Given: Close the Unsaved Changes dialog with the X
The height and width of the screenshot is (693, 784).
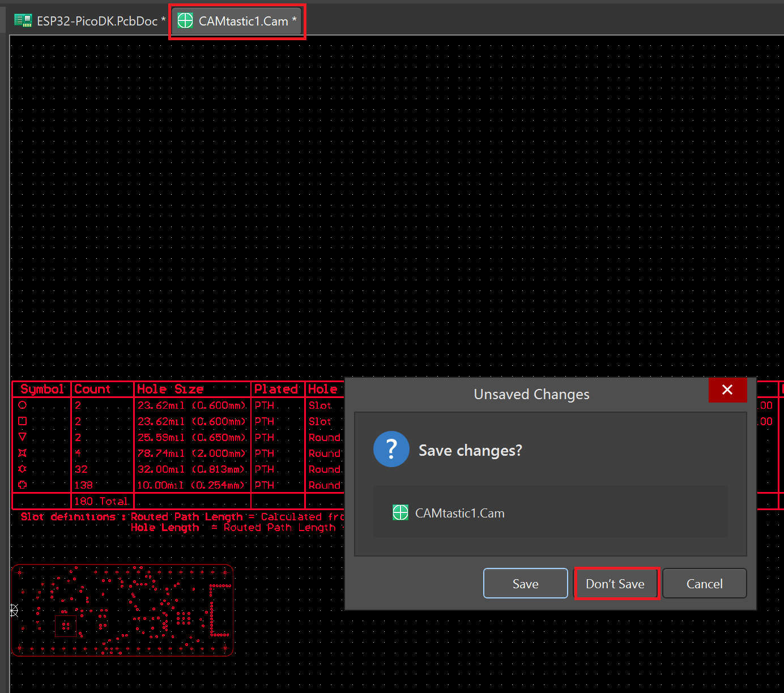Looking at the screenshot, I should (x=727, y=390).
